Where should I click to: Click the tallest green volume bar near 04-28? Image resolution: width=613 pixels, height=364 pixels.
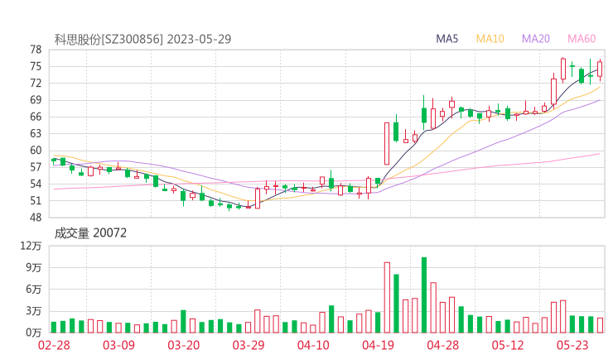[424, 295]
